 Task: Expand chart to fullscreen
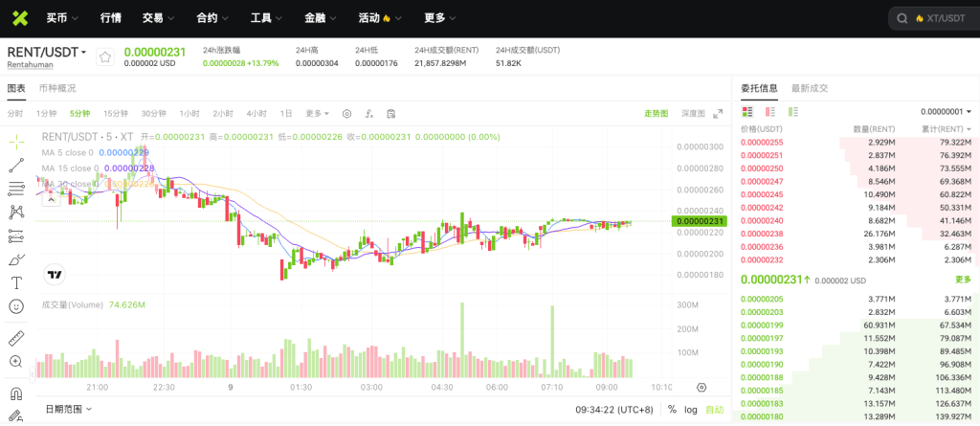718,113
